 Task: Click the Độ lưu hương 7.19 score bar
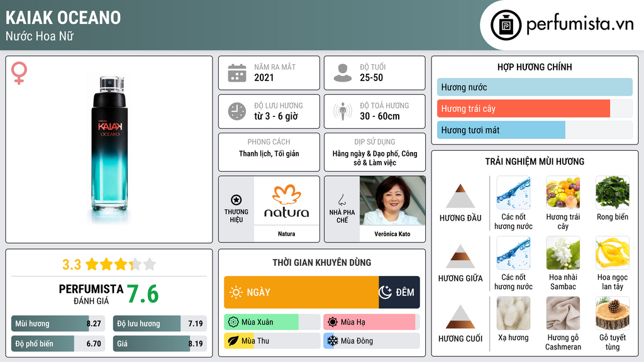coord(160,324)
